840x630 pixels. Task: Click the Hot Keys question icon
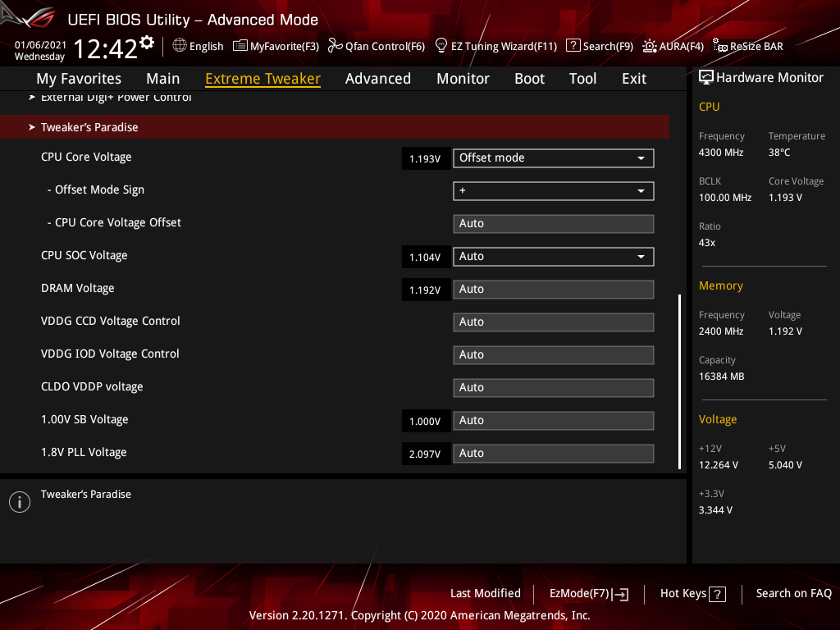tap(717, 594)
